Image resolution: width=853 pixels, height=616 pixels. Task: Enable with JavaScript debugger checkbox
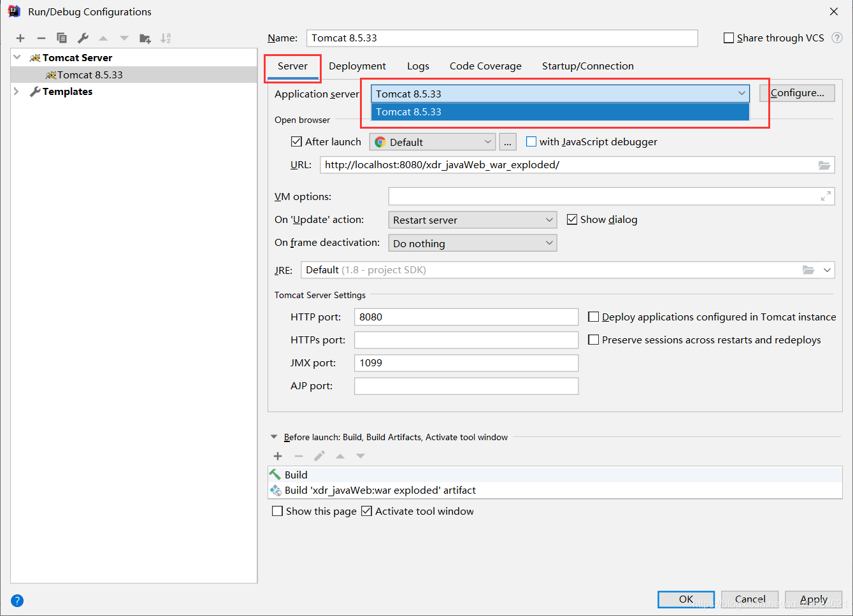pos(531,141)
